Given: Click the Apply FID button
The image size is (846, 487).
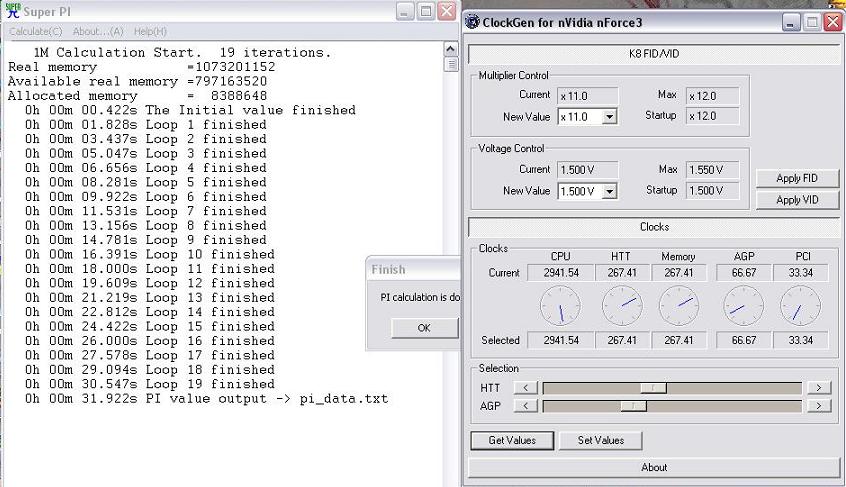Looking at the screenshot, I should (797, 179).
